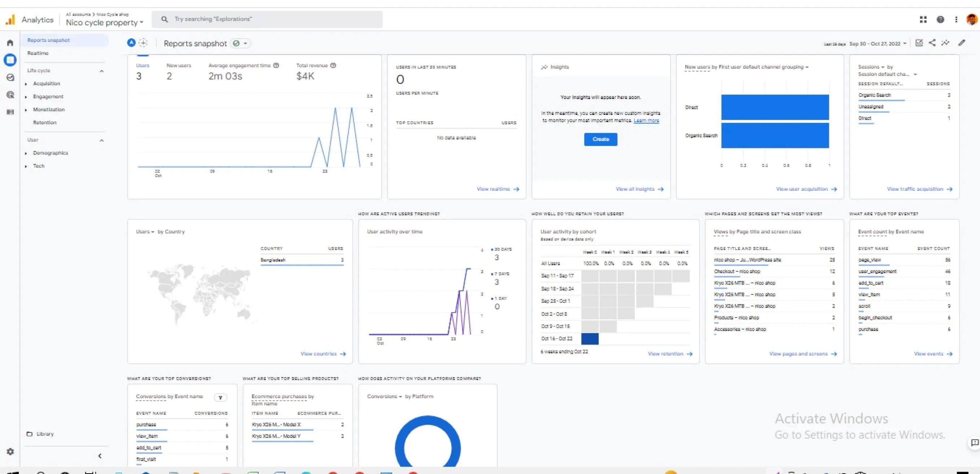Open Realtime report in the sidebar
The width and height of the screenshot is (980, 474).
[x=38, y=53]
